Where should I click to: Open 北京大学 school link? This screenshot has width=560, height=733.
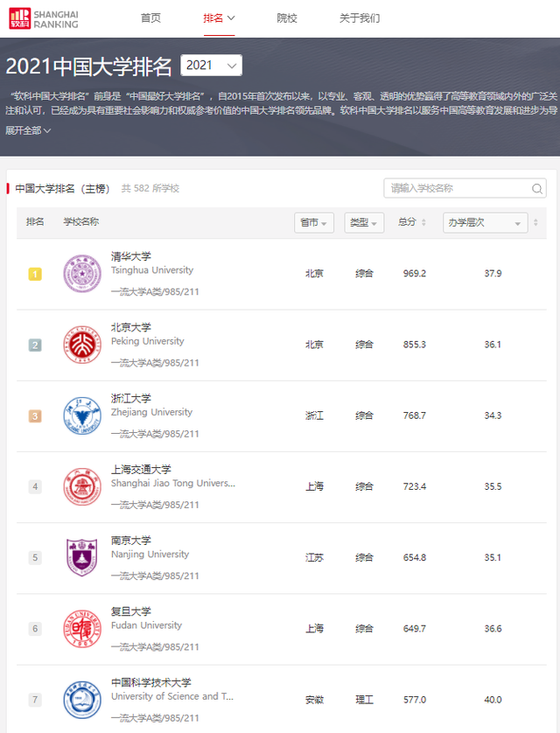tap(131, 327)
